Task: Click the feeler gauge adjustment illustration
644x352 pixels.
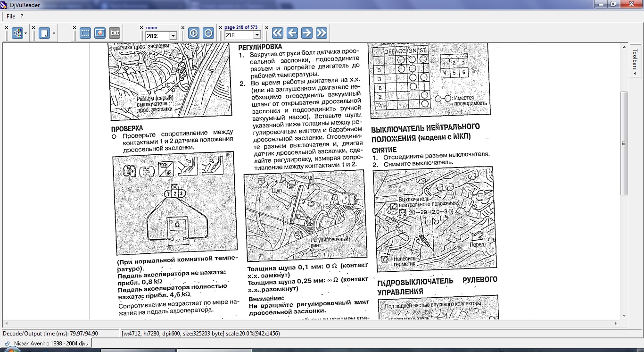Action: [x=305, y=216]
